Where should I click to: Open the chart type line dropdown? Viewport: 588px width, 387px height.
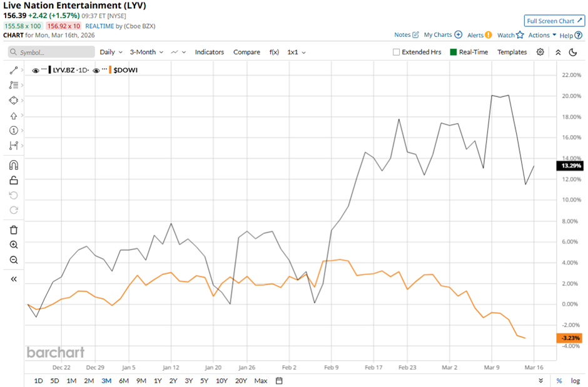(178, 52)
